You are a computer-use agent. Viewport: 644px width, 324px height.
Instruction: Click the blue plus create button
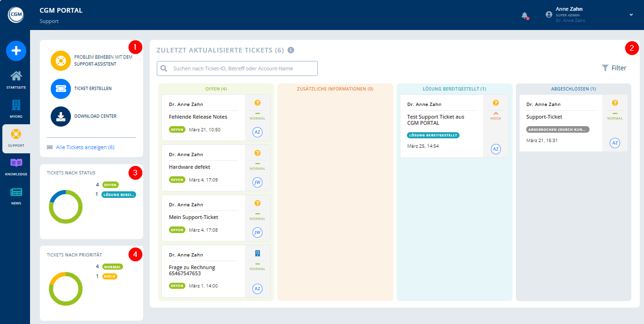pos(16,51)
